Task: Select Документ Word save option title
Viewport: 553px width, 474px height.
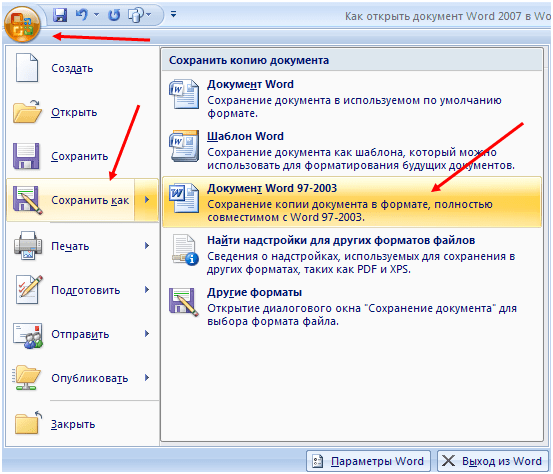Action: point(250,85)
